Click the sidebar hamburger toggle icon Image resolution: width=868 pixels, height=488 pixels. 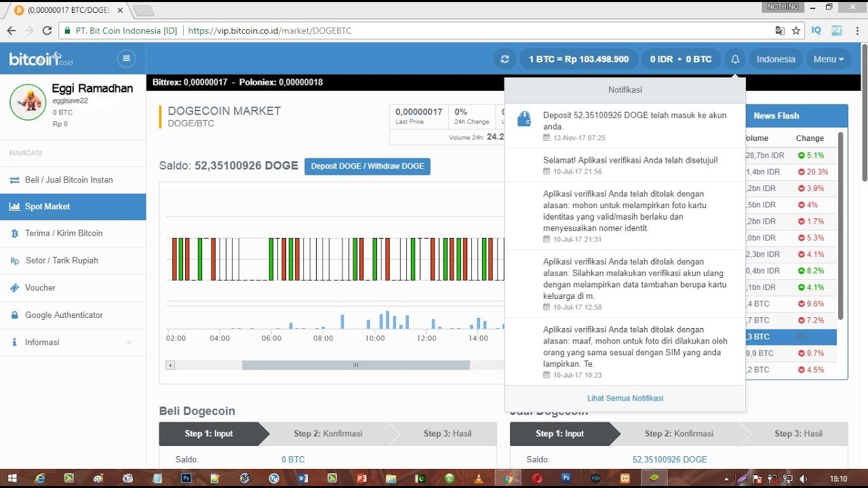[x=126, y=59]
